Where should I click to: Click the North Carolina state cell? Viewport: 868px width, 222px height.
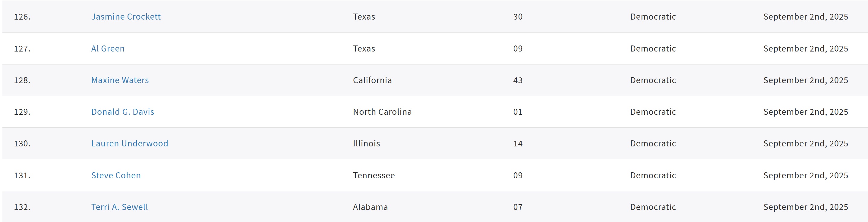coord(382,112)
